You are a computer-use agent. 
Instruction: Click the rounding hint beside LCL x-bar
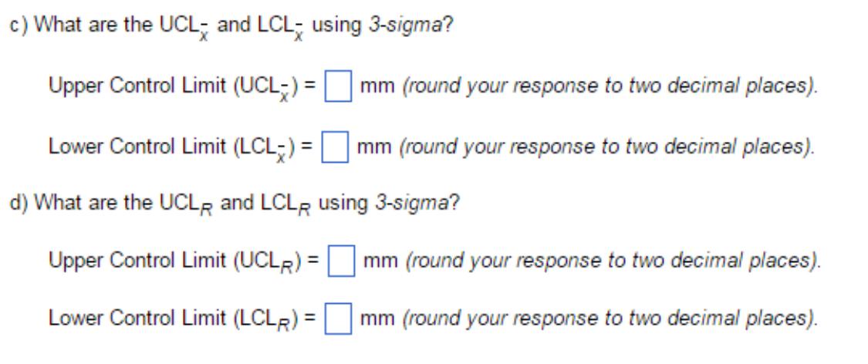606,148
